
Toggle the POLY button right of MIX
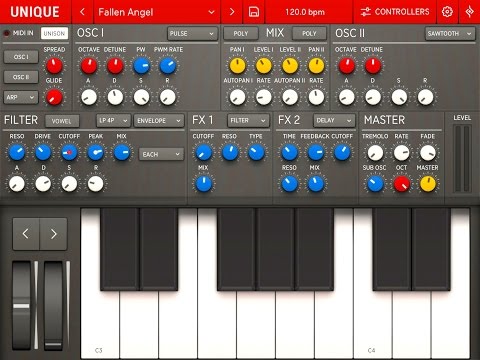pos(309,33)
